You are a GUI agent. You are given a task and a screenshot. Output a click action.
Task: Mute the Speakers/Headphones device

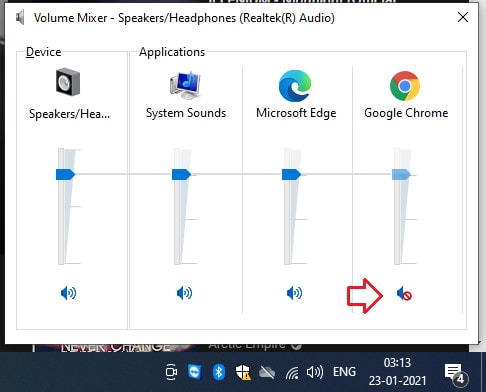pyautogui.click(x=68, y=293)
